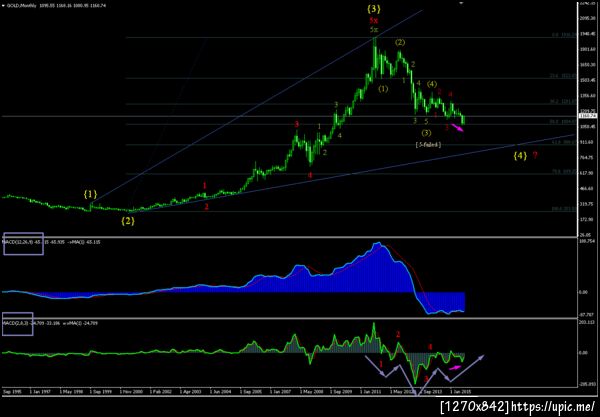Click the 1650.30 price axis label
The height and width of the screenshot is (417, 600).
pos(588,65)
